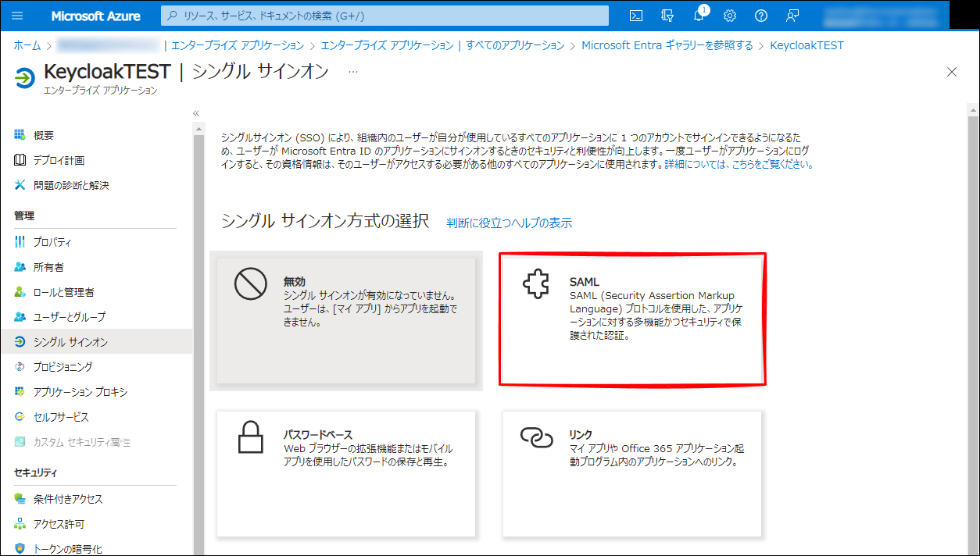Open the ellipsis more options beside title

point(353,72)
